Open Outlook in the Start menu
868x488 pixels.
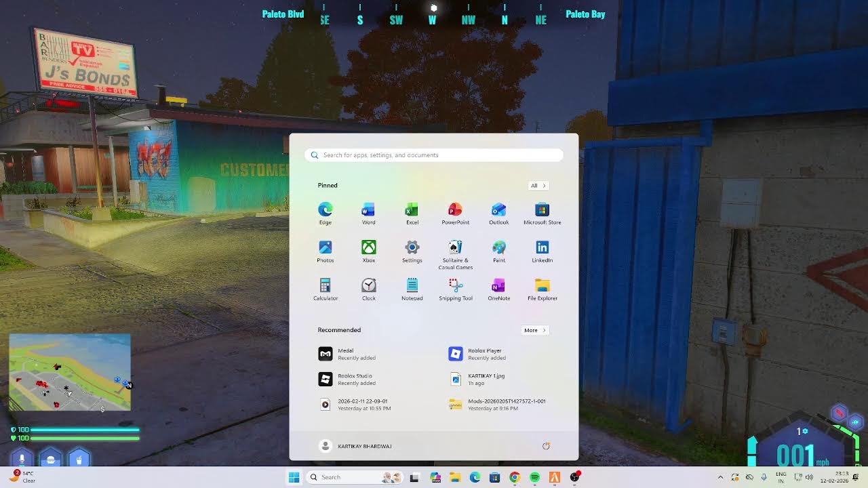498,213
